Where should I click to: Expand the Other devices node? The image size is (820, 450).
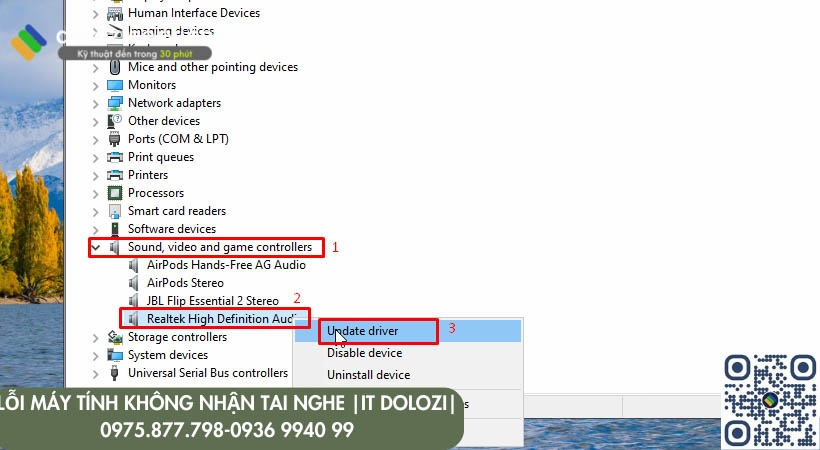(x=95, y=121)
